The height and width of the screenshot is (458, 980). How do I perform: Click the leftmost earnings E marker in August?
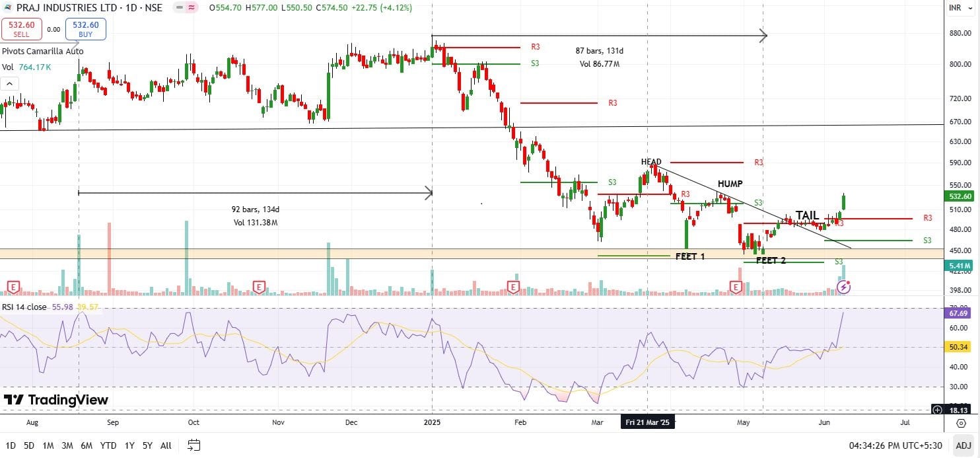(13, 287)
